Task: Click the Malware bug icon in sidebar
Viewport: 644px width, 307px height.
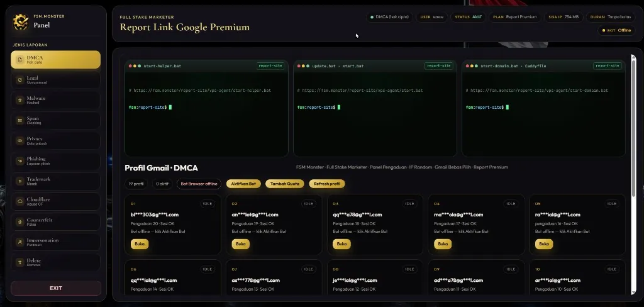Action: click(19, 100)
